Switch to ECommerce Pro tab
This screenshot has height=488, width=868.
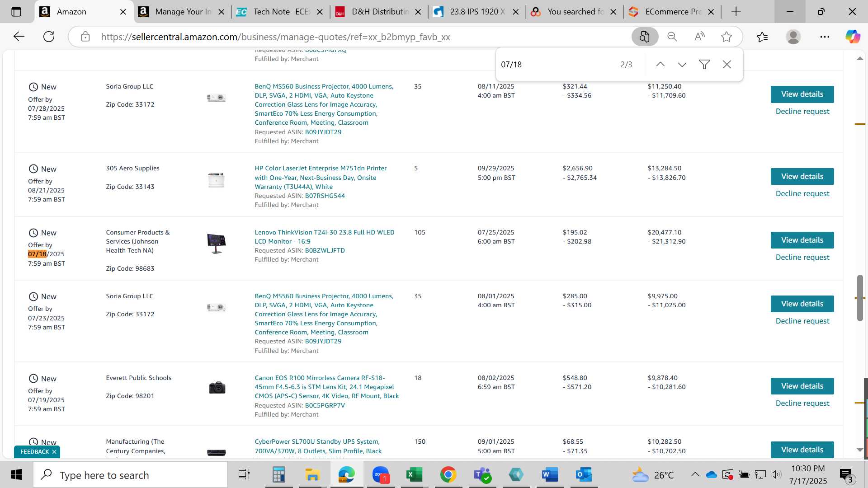click(673, 12)
